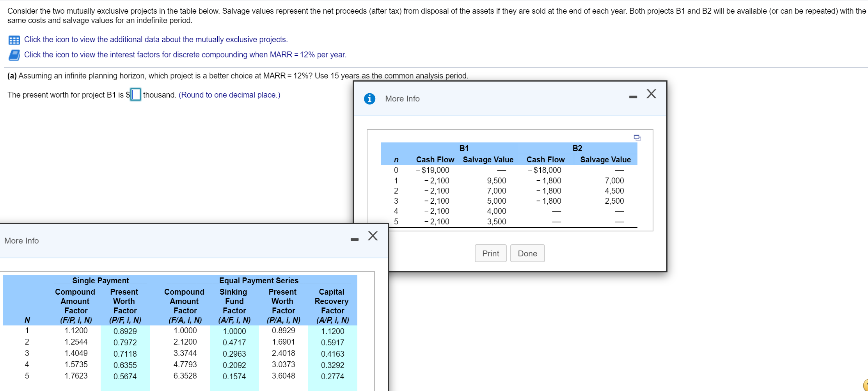Close the interest factors More Info dialog
Viewport: 868px width, 391px height.
(373, 236)
